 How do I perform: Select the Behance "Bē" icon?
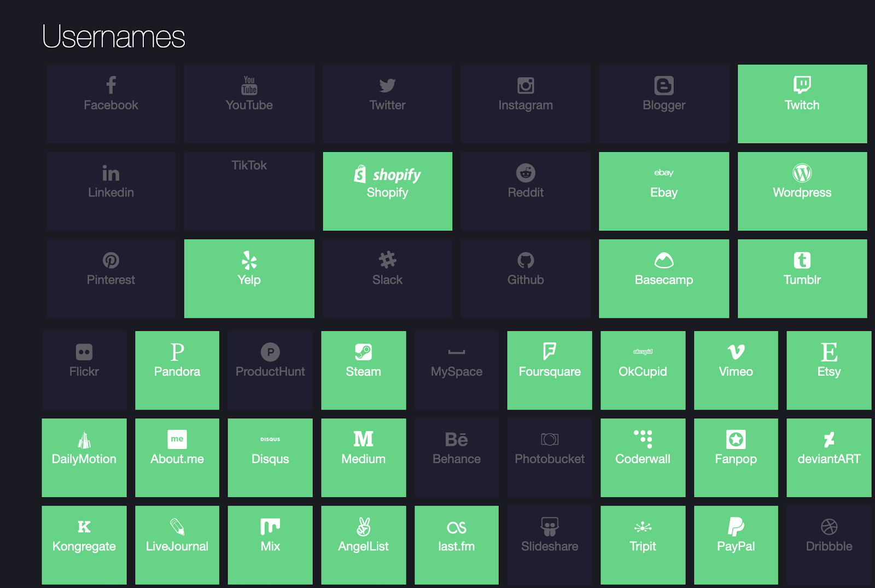457,439
